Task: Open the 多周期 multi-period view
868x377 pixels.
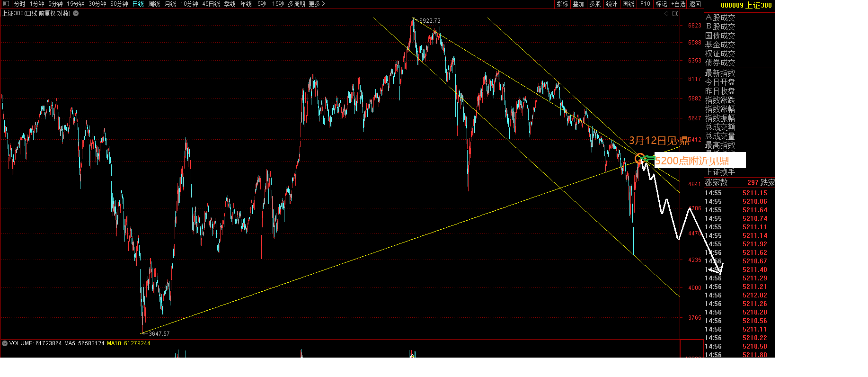Action: coord(296,4)
